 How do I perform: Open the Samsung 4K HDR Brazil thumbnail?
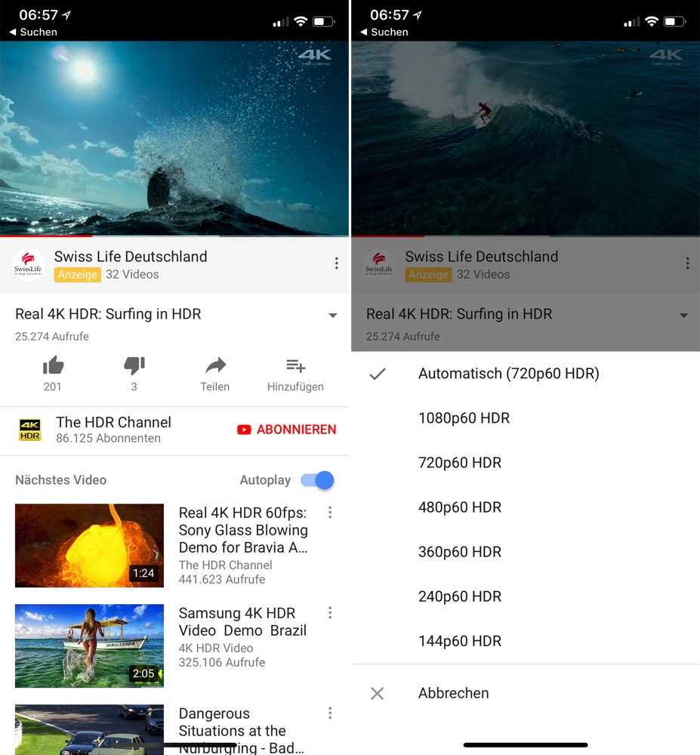[89, 646]
